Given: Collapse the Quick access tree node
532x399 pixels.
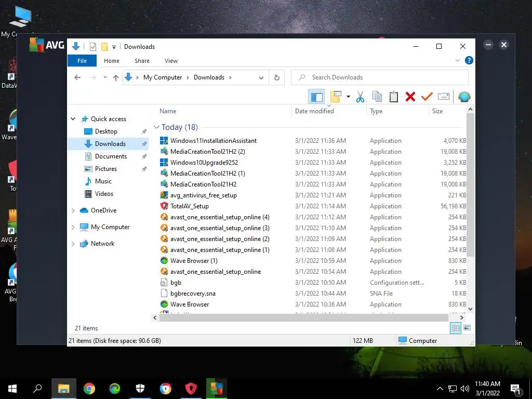Looking at the screenshot, I should tap(73, 119).
